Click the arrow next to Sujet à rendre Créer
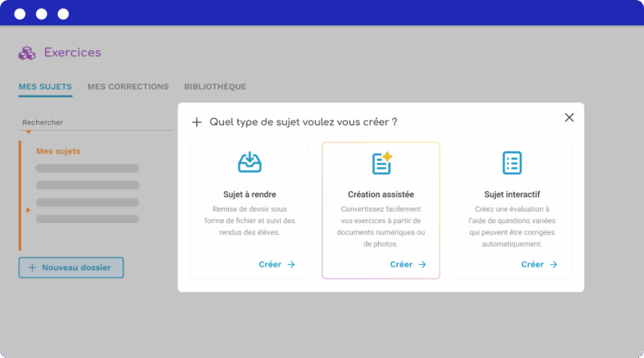The height and width of the screenshot is (358, 644). tap(291, 264)
